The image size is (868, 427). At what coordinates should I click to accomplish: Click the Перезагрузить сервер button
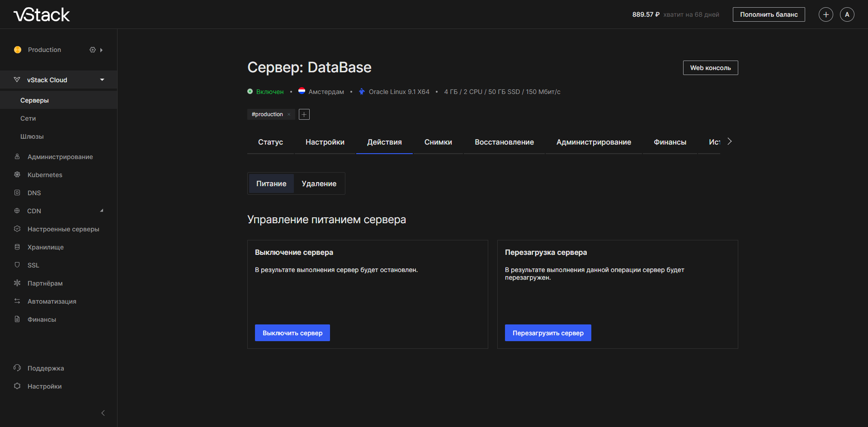pos(547,333)
